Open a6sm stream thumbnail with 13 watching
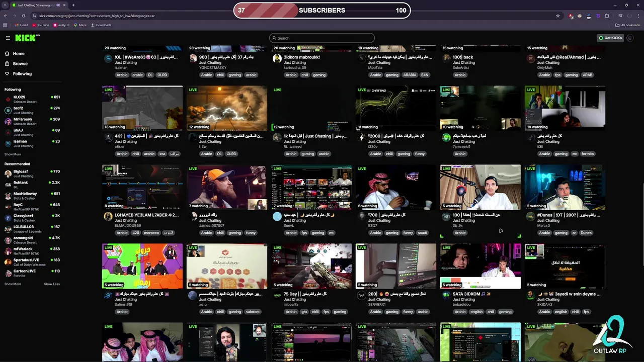The width and height of the screenshot is (644, 362). pyautogui.click(x=142, y=108)
